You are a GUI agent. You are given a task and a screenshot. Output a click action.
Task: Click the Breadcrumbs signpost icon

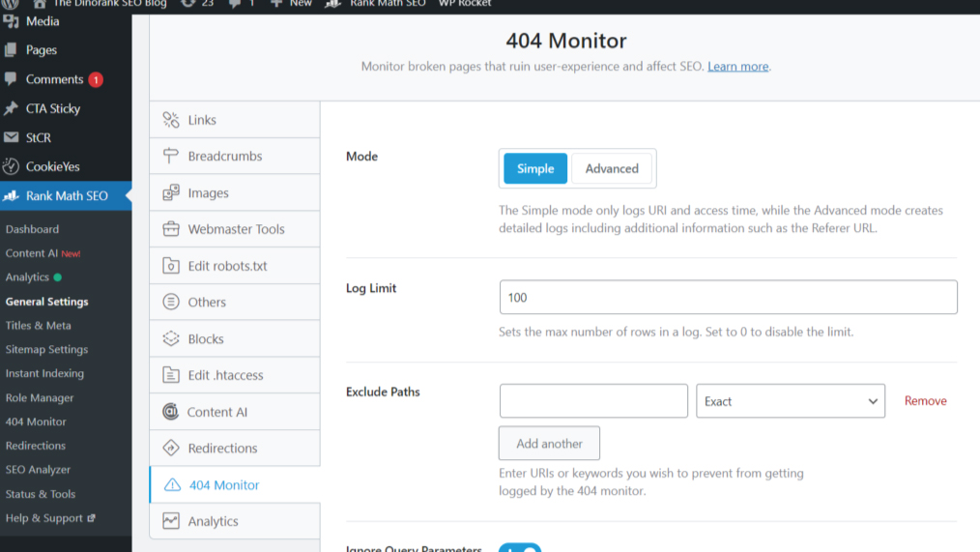[x=171, y=157]
